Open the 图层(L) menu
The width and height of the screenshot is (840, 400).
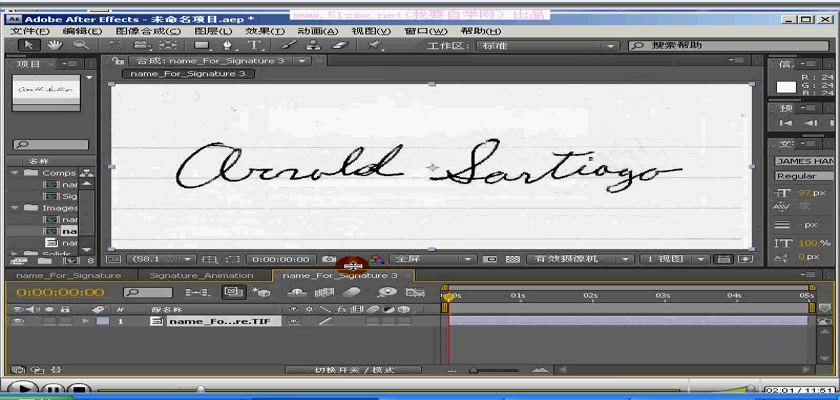pyautogui.click(x=213, y=31)
